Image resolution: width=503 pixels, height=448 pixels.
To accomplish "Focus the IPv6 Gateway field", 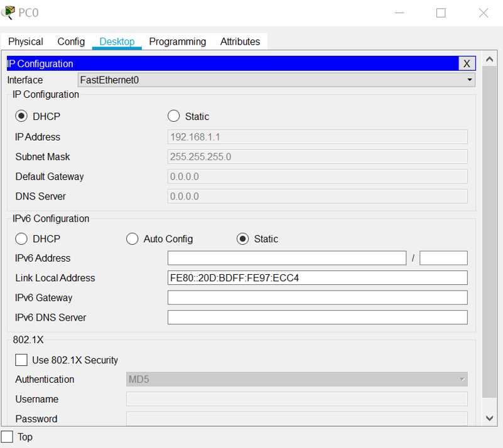I will [317, 297].
